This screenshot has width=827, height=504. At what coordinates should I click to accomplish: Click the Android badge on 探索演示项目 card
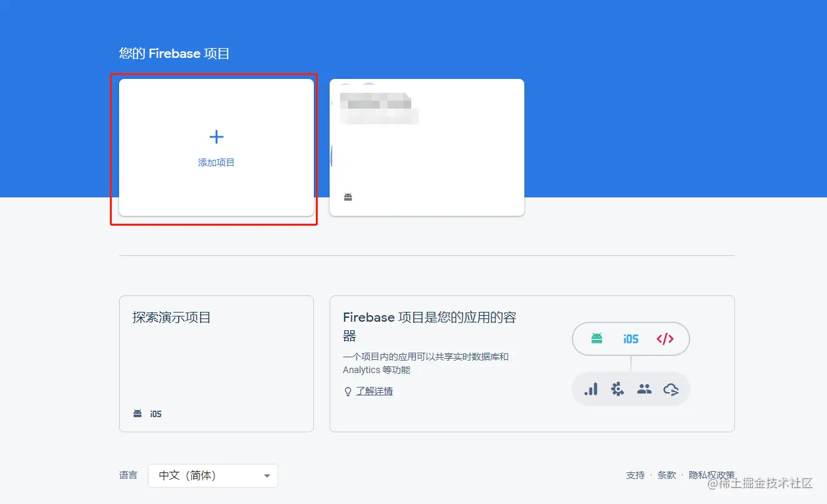136,413
